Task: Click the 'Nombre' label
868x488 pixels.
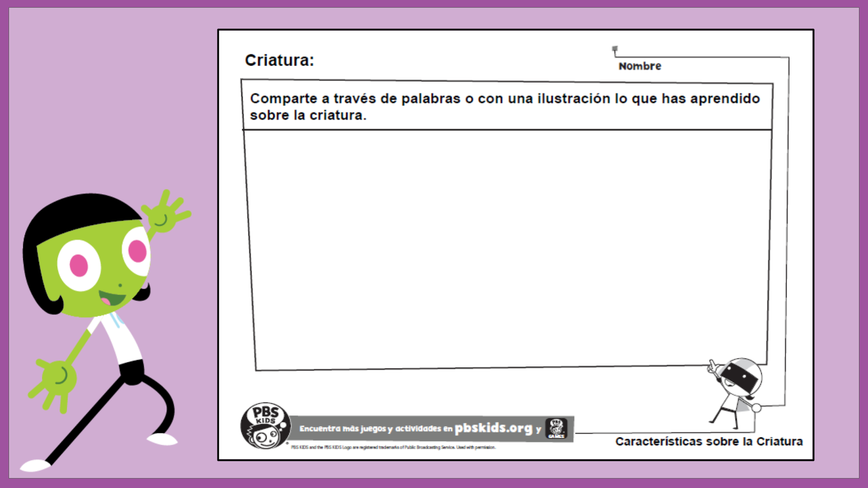Action: (x=640, y=66)
